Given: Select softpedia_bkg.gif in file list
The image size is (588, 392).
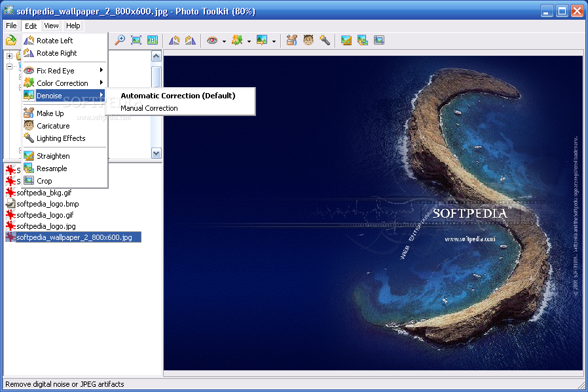Looking at the screenshot, I should click(44, 193).
